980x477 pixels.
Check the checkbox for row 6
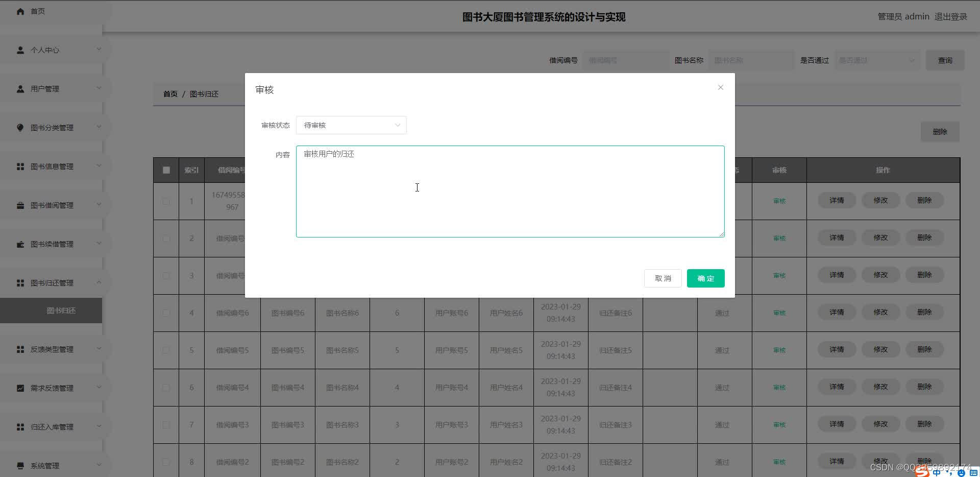166,388
